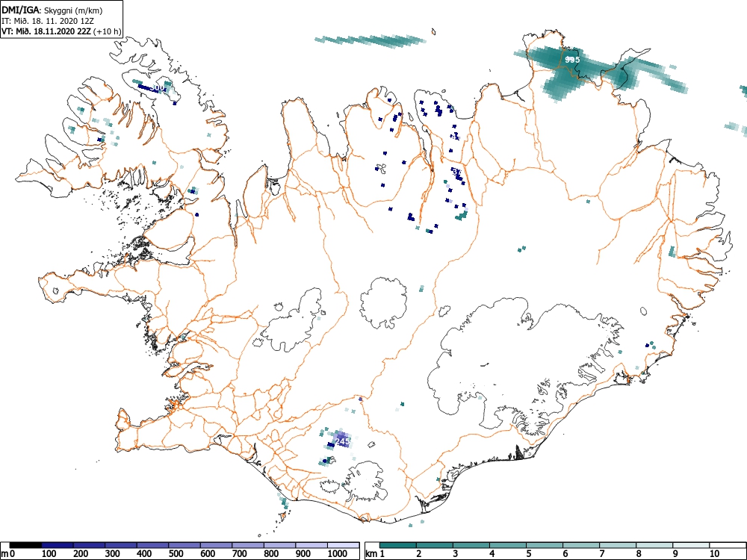The image size is (747, 560).
Task: Select the light 8–9 km legend swatch
Action: coord(654,545)
